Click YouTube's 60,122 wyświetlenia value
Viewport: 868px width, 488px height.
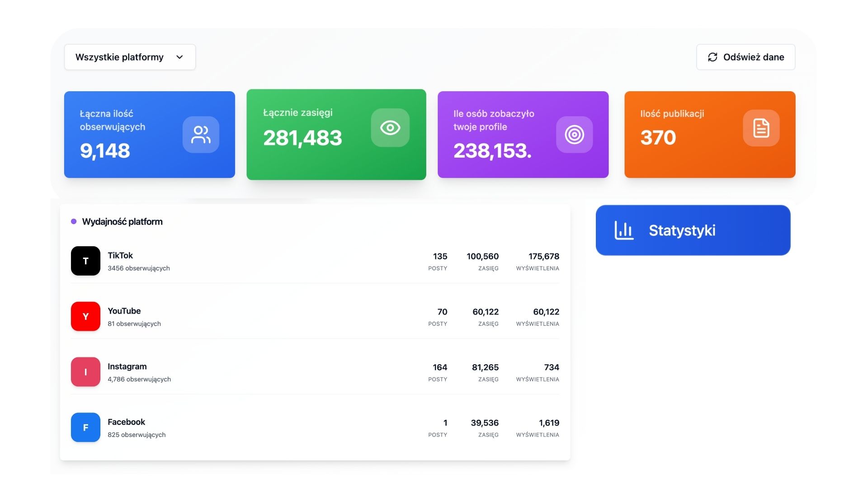(546, 312)
